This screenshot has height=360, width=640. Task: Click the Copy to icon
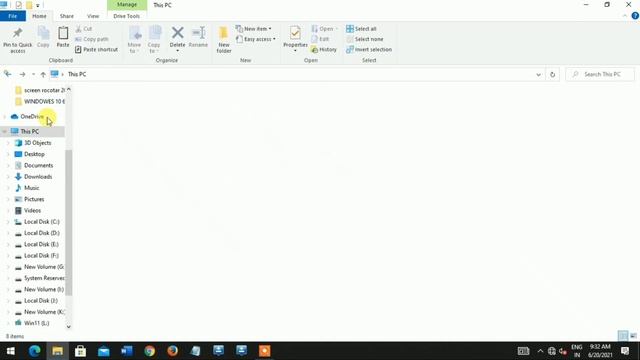(154, 33)
